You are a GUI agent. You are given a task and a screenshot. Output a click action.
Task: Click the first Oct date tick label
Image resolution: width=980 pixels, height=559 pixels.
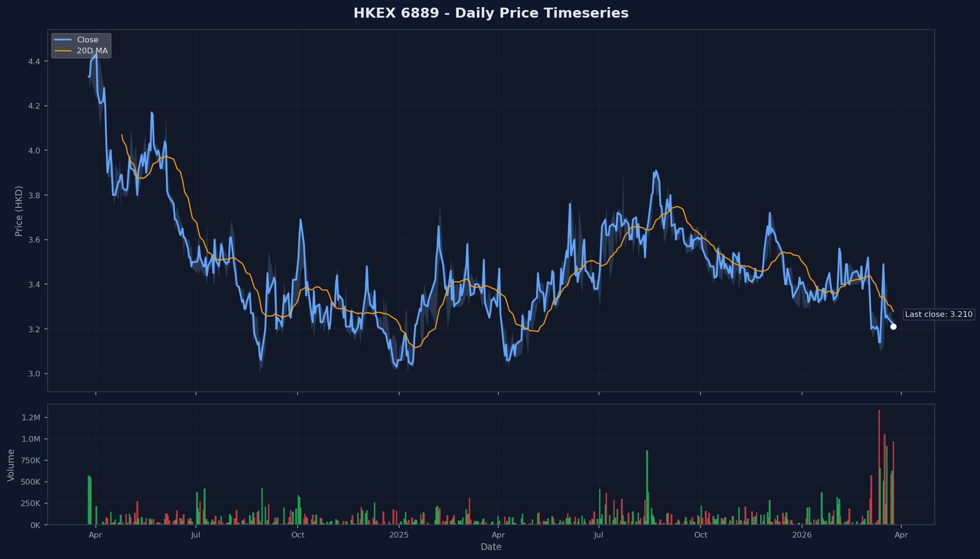point(298,535)
